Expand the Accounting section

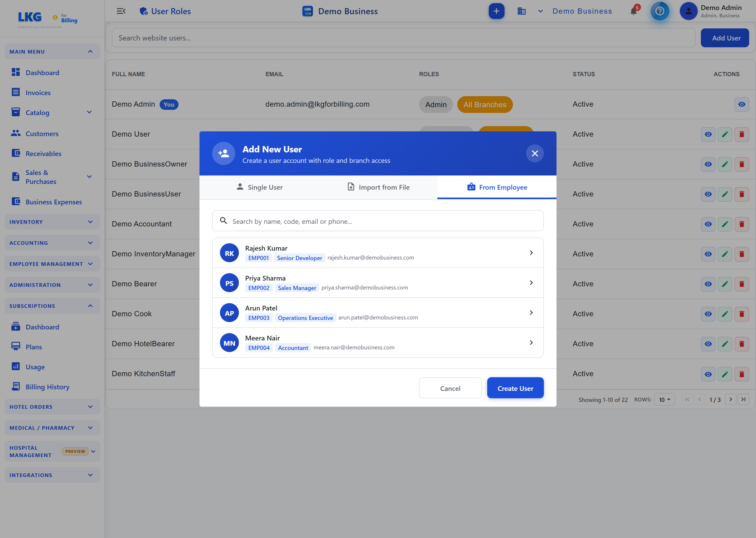52,243
